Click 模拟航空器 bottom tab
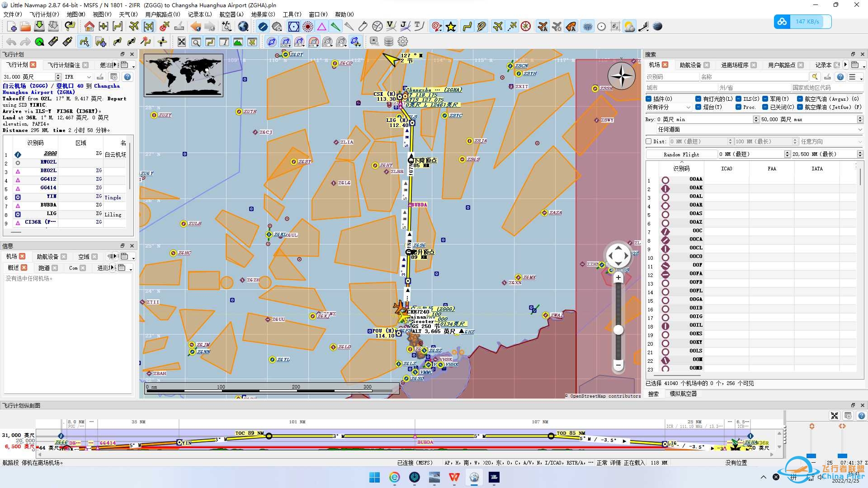 (x=683, y=394)
